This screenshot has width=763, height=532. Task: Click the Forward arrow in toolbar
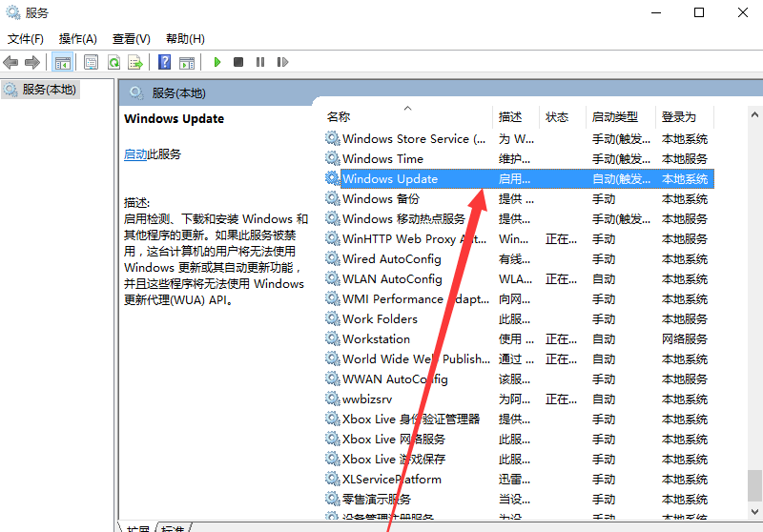pos(31,62)
